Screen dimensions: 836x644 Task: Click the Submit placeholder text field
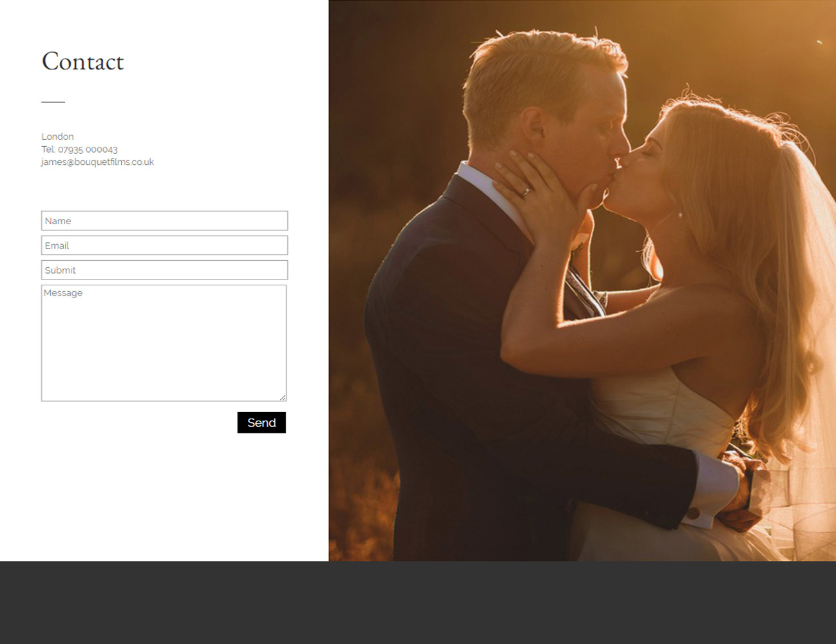(164, 270)
